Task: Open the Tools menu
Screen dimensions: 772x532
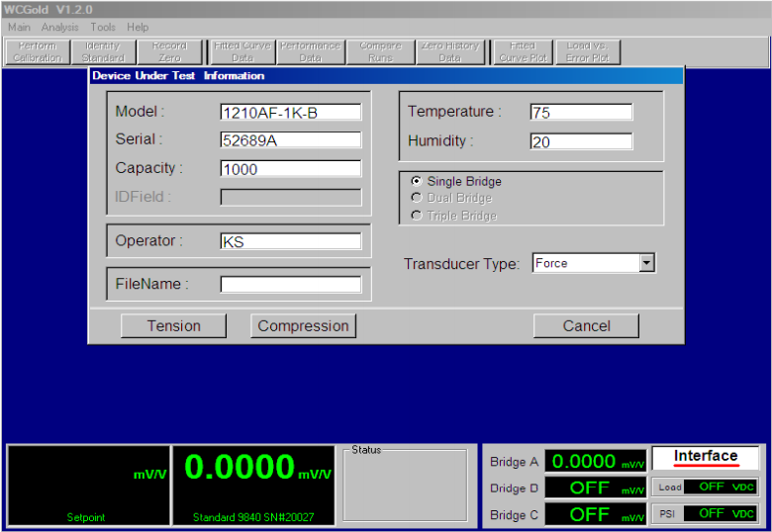Action: click(103, 28)
